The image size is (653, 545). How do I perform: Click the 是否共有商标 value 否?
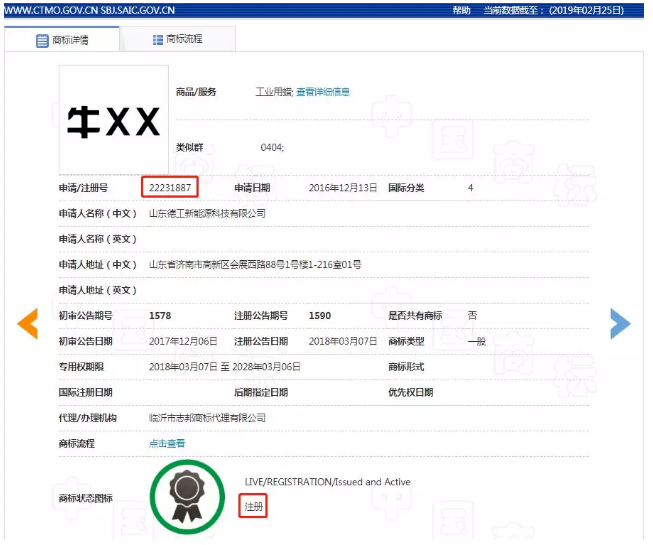tap(472, 316)
